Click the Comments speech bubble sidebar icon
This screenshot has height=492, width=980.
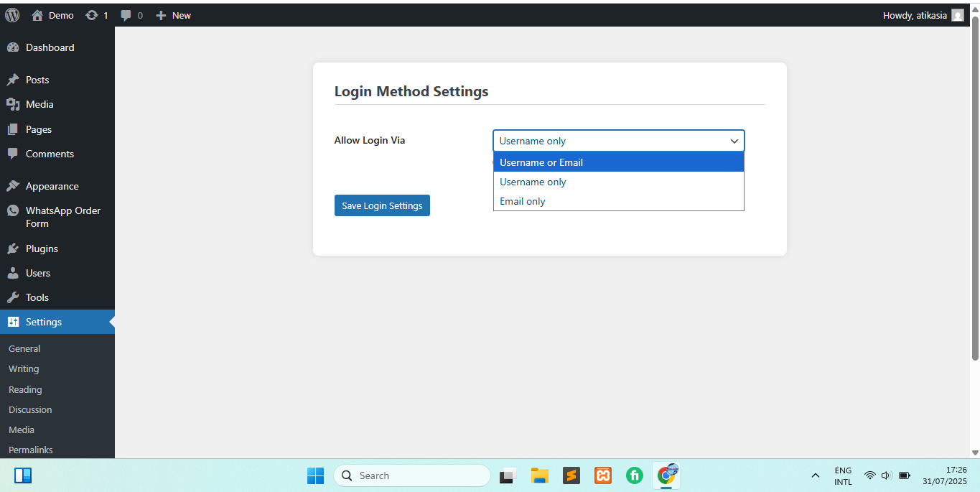pyautogui.click(x=13, y=154)
